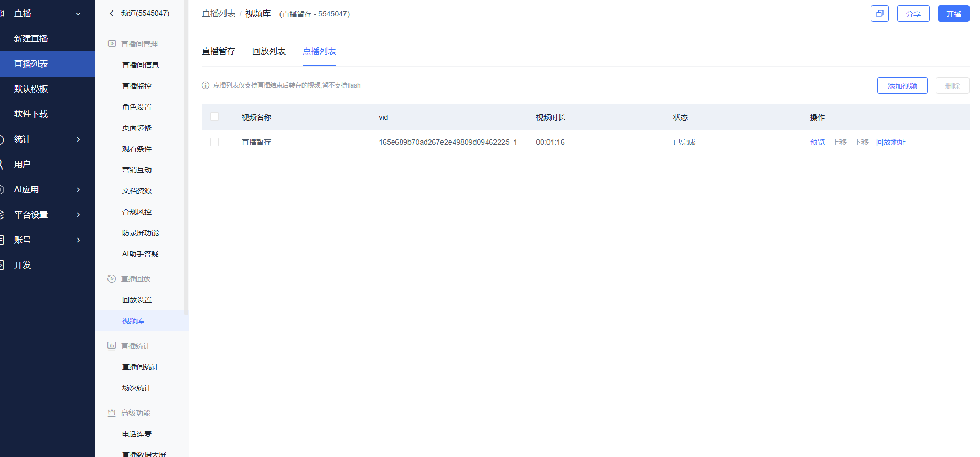This screenshot has height=457, width=980.
Task: Click the 直播回放 section icon
Action: click(x=112, y=279)
